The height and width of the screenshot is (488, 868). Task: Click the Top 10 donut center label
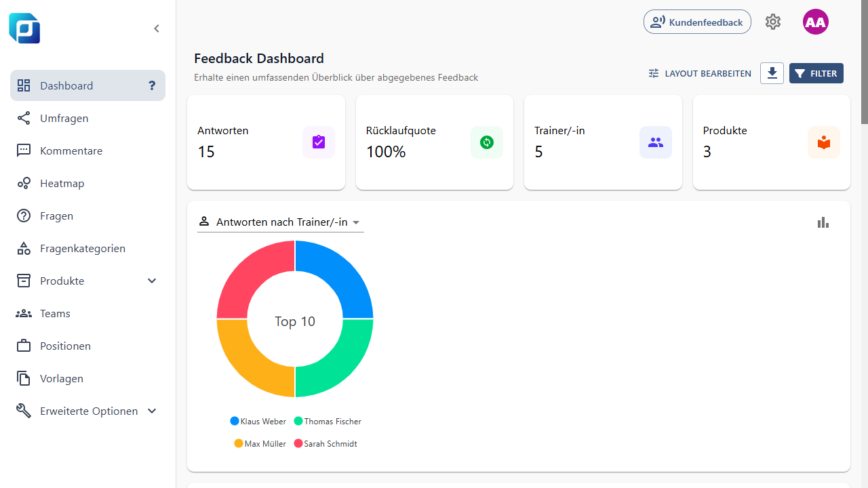click(295, 321)
